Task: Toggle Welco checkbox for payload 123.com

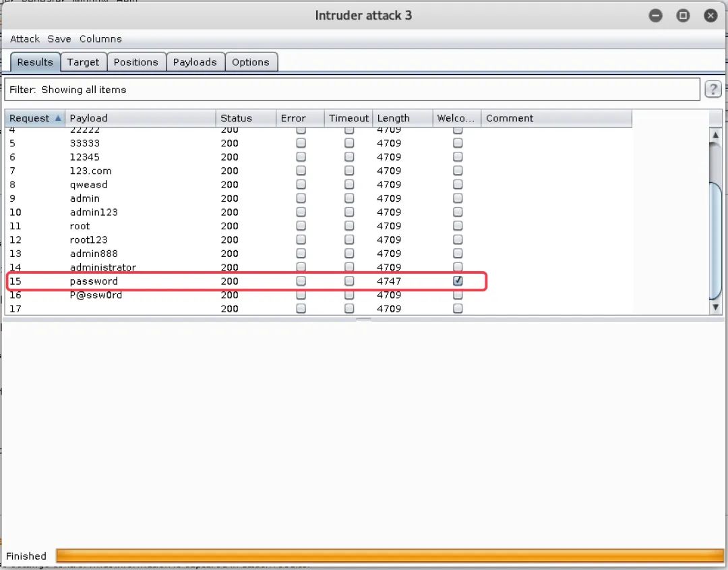Action: click(458, 171)
